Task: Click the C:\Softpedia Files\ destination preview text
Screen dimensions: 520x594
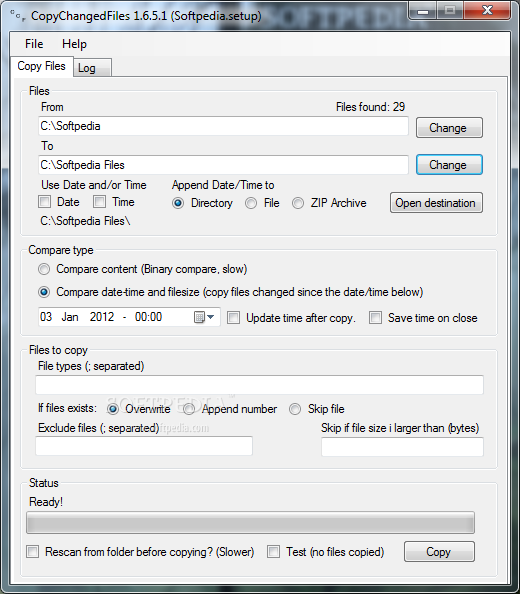Action: [x=85, y=221]
